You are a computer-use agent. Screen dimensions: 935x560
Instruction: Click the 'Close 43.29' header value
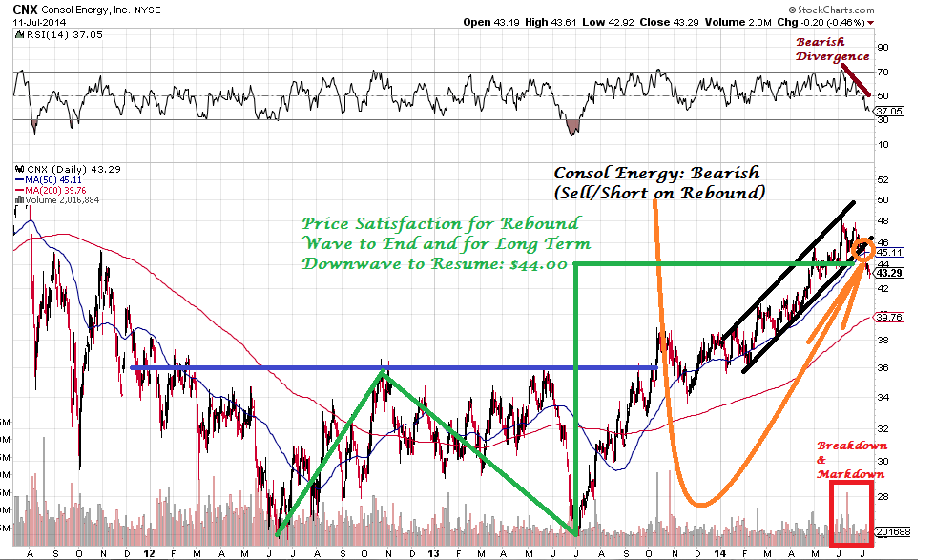[669, 22]
